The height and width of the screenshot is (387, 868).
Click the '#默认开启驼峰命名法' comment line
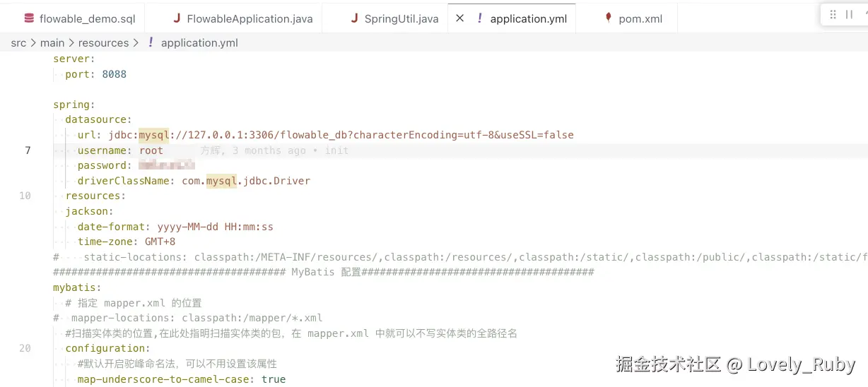coord(177,364)
